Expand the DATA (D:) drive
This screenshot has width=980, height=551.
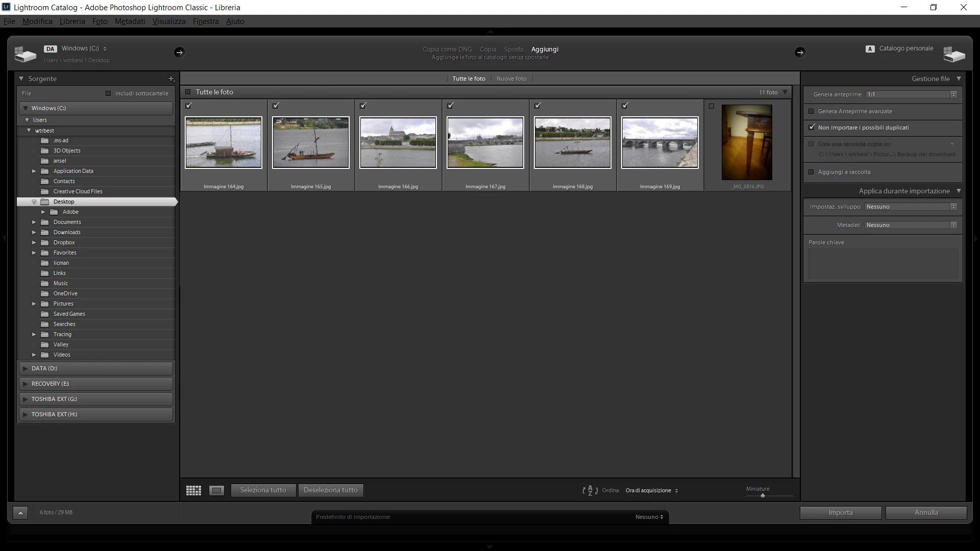(x=26, y=368)
